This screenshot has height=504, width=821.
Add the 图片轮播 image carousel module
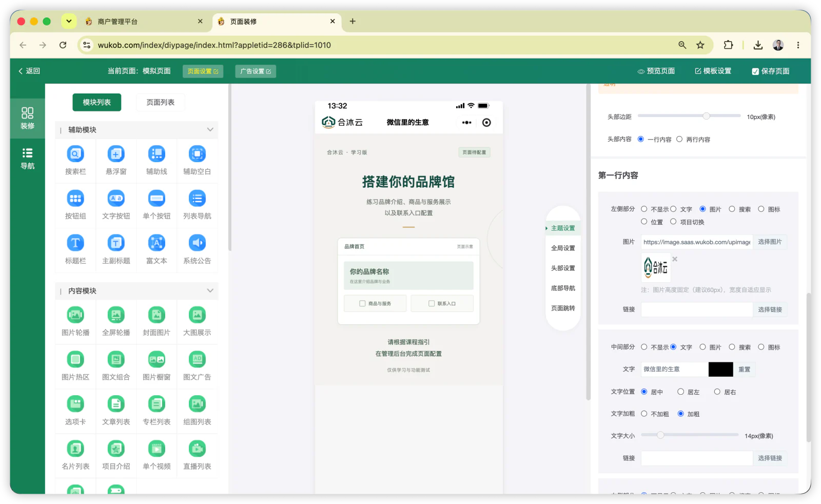coord(75,322)
